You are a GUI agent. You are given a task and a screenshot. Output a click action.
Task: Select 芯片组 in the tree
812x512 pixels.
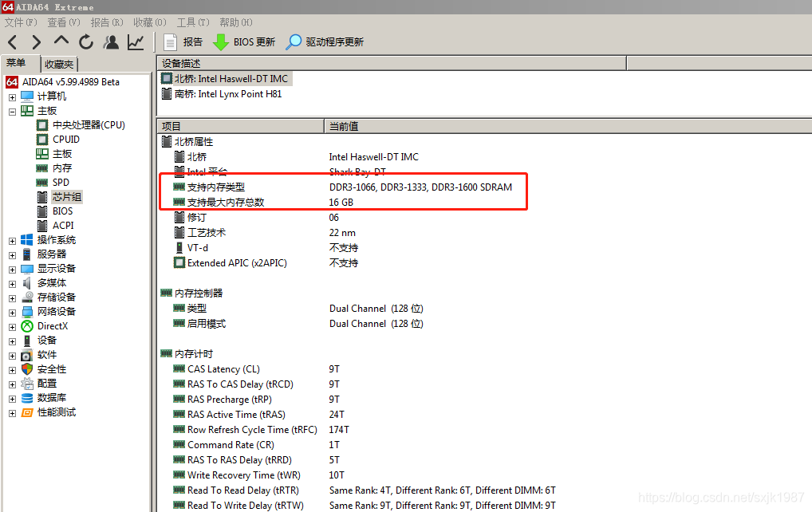[67, 197]
